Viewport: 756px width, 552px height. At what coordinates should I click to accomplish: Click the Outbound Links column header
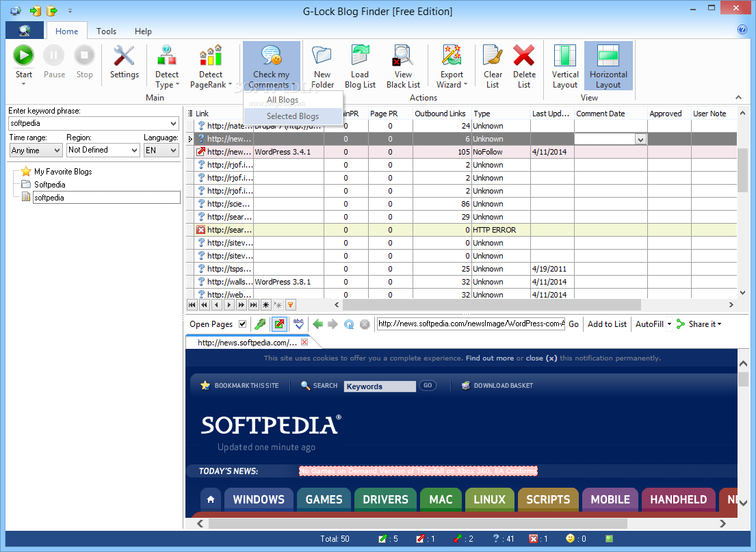coord(440,114)
